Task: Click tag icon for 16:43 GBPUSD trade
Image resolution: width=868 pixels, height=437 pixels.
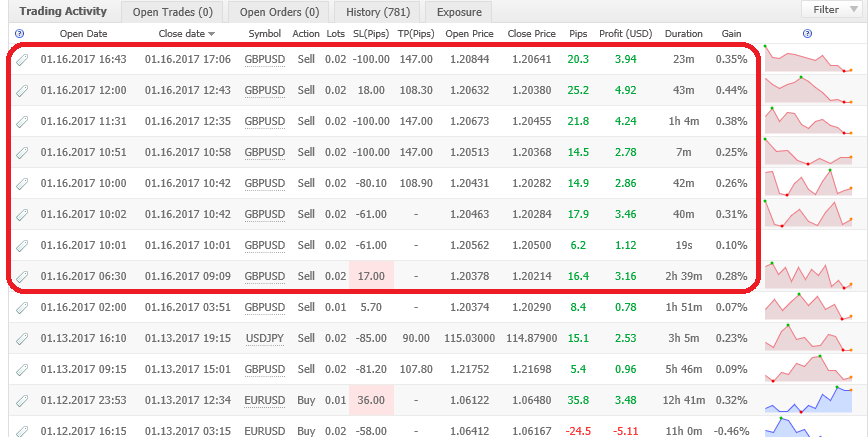Action: (22, 59)
